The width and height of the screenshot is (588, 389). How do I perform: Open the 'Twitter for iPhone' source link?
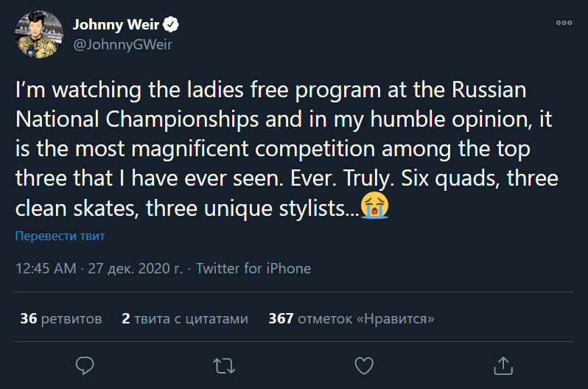click(253, 268)
